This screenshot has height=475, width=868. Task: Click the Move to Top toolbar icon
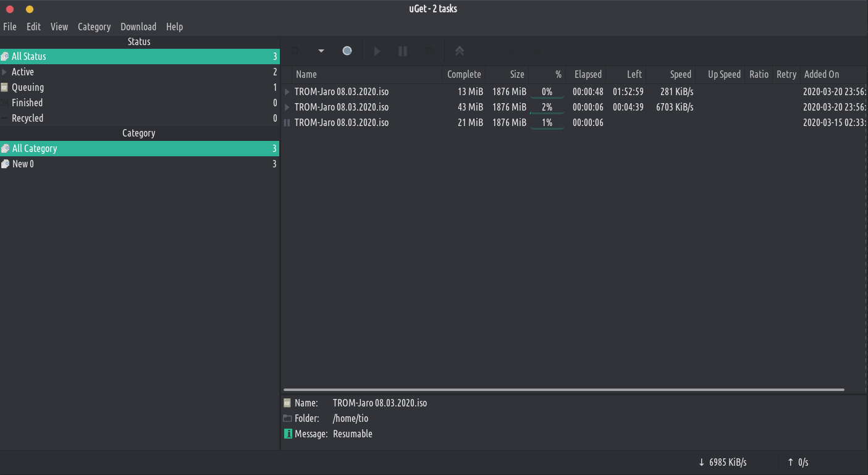click(x=511, y=51)
